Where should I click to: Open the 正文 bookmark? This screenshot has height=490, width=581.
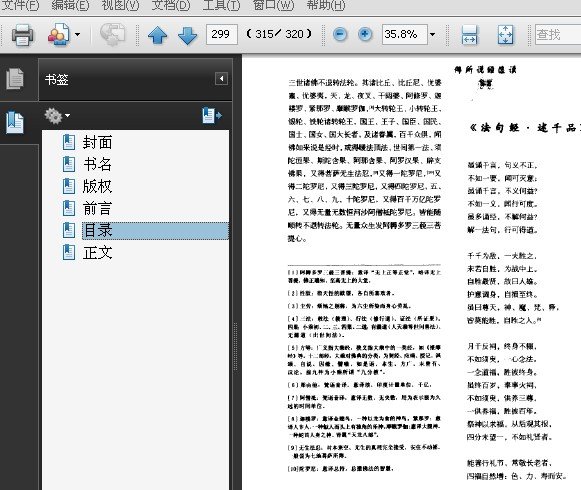(x=97, y=253)
